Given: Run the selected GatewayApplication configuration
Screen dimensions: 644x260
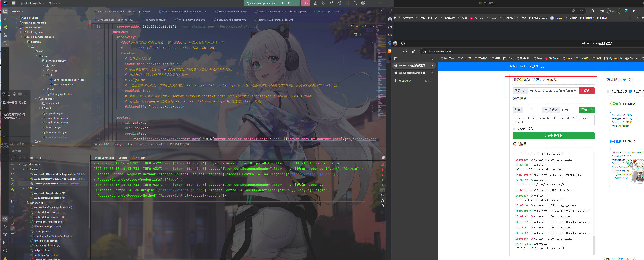Looking at the screenshot, I should pyautogui.click(x=282, y=3).
